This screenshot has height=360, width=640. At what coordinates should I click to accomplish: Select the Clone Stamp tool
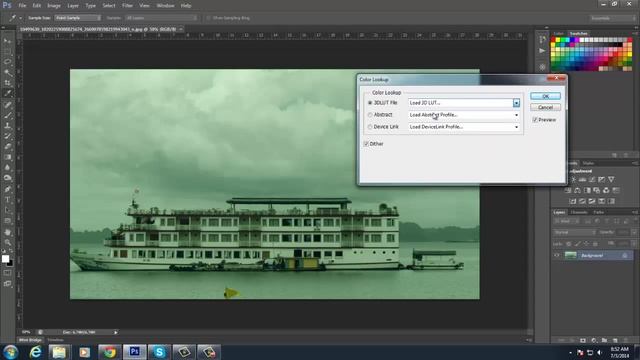click(7, 126)
